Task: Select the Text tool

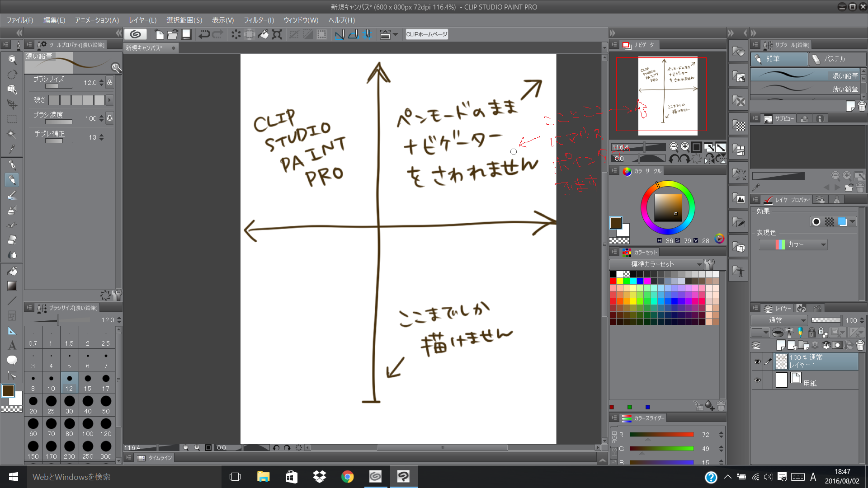Action: pyautogui.click(x=12, y=346)
